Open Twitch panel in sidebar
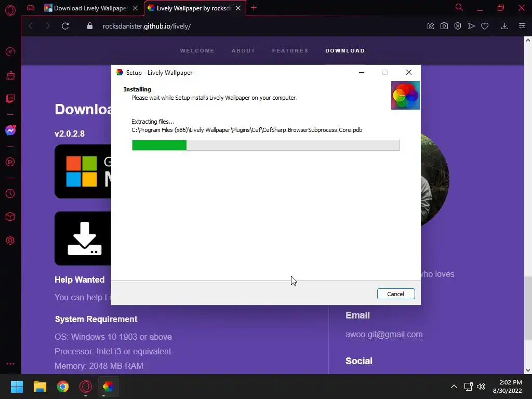Image resolution: width=532 pixels, height=399 pixels. pyautogui.click(x=10, y=99)
